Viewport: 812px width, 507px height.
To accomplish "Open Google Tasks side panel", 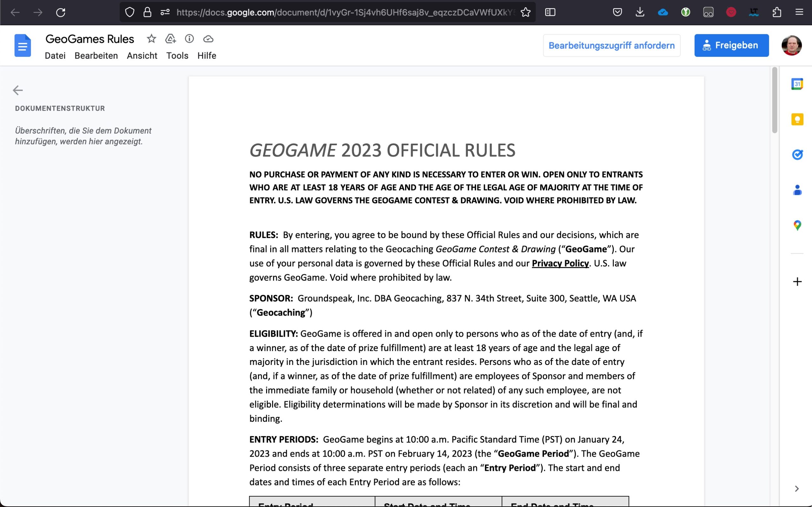I will point(797,155).
